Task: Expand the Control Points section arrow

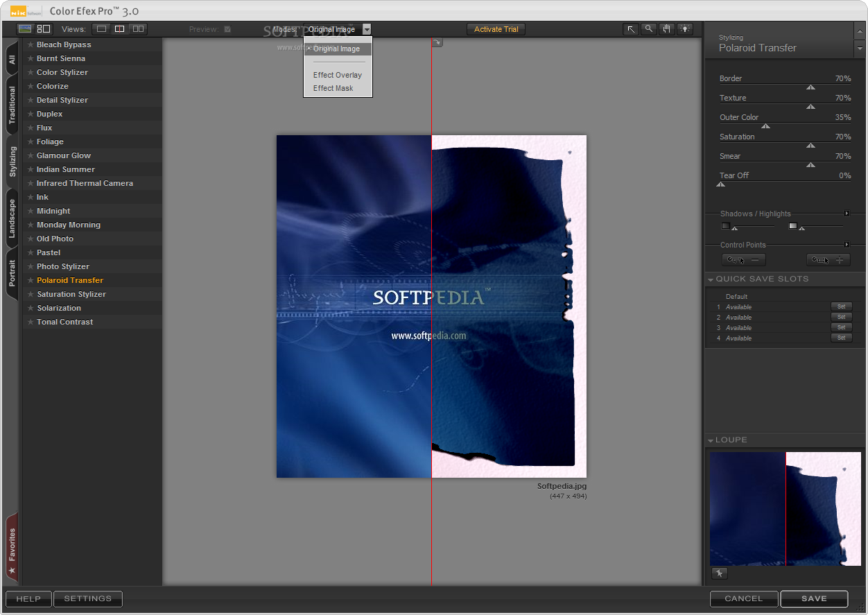Action: pyautogui.click(x=847, y=245)
